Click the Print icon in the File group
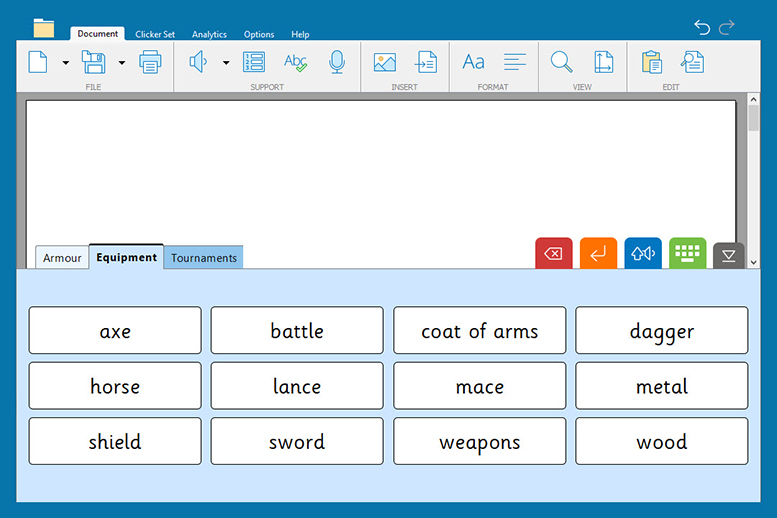This screenshot has width=777, height=518. (150, 63)
